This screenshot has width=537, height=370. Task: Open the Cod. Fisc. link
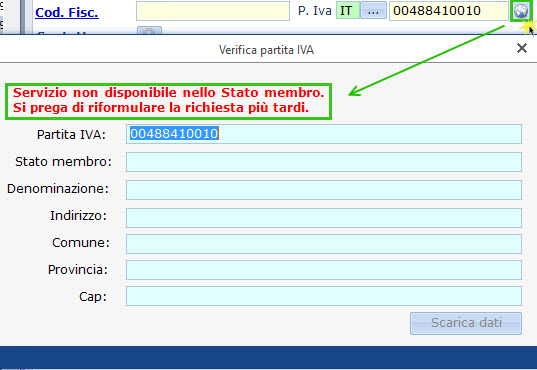pyautogui.click(x=67, y=12)
